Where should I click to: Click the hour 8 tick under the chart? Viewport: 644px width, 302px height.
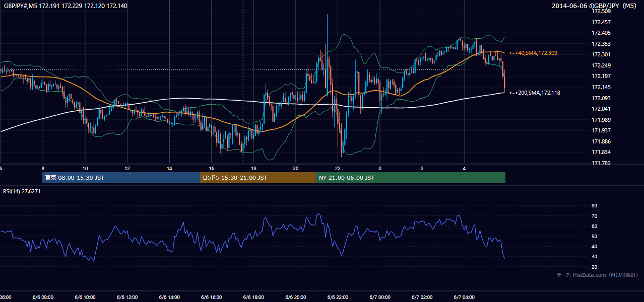43,168
